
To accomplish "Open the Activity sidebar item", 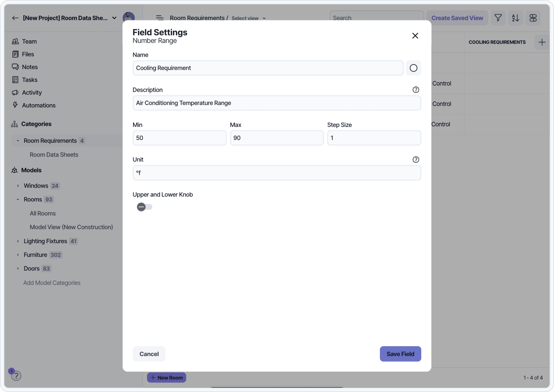I will (x=32, y=92).
